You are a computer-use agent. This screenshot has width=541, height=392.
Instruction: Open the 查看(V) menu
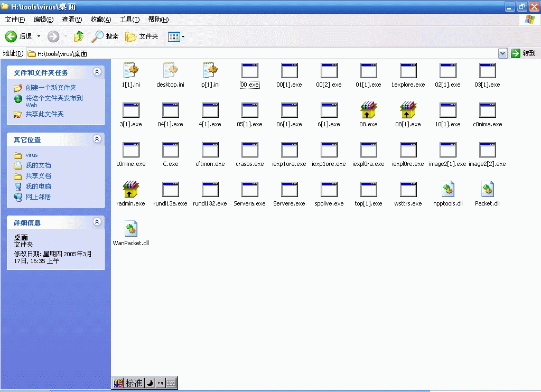pos(72,20)
